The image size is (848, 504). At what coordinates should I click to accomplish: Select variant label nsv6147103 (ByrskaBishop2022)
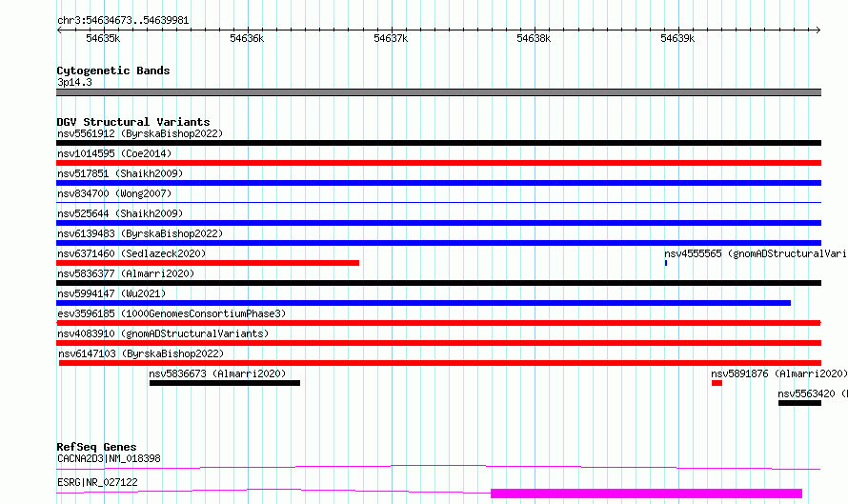[x=141, y=353]
